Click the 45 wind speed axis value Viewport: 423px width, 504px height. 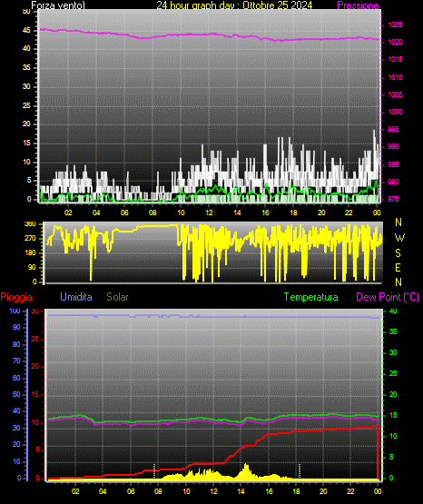click(26, 31)
